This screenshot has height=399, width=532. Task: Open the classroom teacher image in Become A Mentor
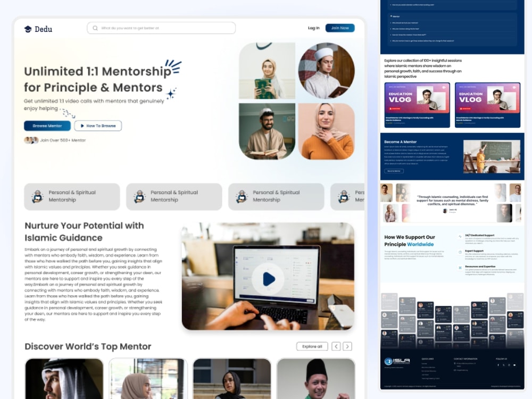point(492,157)
